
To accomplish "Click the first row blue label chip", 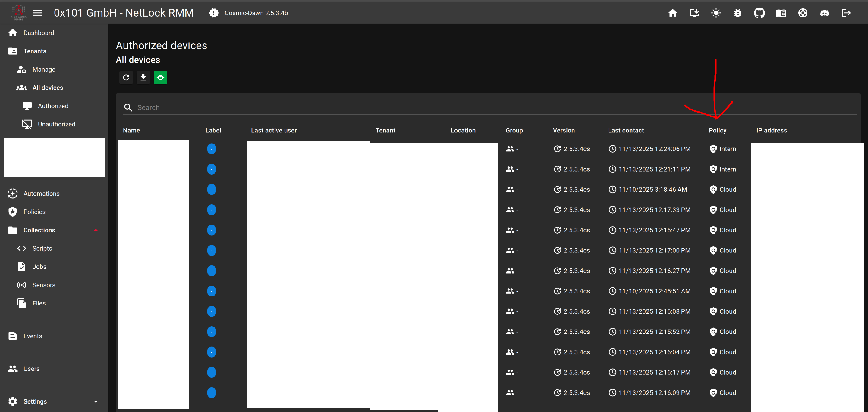I will (212, 149).
